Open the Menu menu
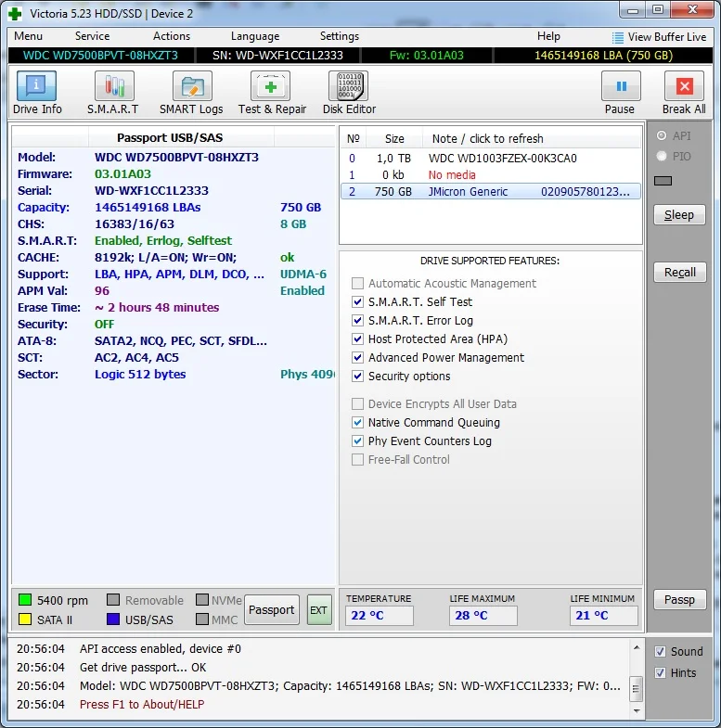The image size is (721, 728). [28, 36]
